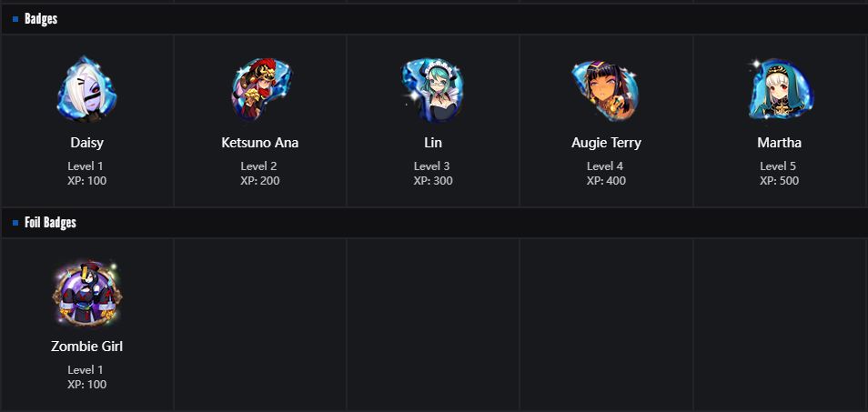This screenshot has height=412, width=868.
Task: Open the Zombie Girl foil badge icon
Action: pos(86,295)
